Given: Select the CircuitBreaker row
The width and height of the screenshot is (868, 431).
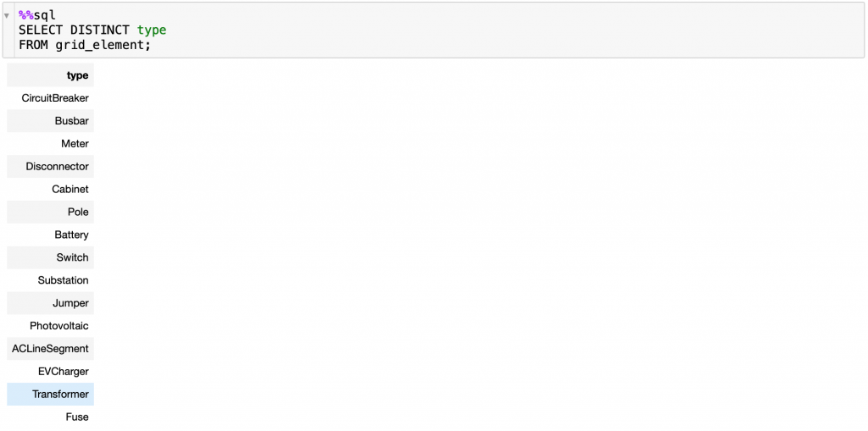Looking at the screenshot, I should point(50,98).
